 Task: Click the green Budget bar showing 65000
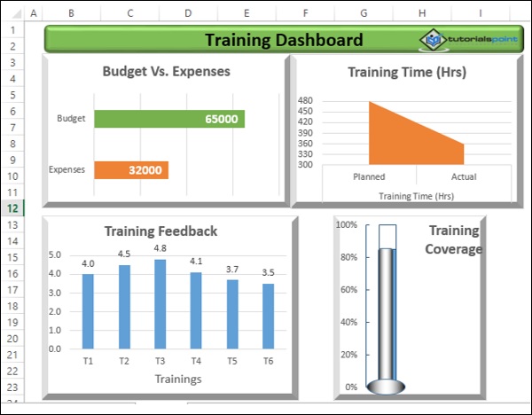click(x=168, y=119)
